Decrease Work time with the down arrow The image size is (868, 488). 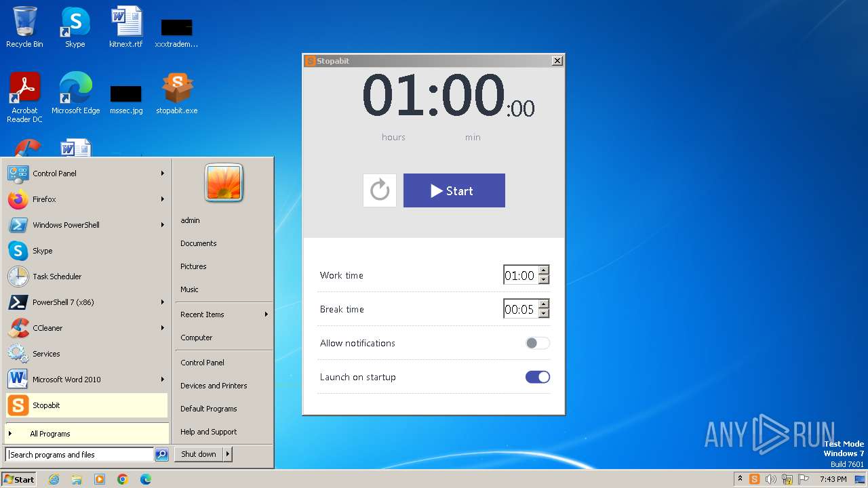543,279
